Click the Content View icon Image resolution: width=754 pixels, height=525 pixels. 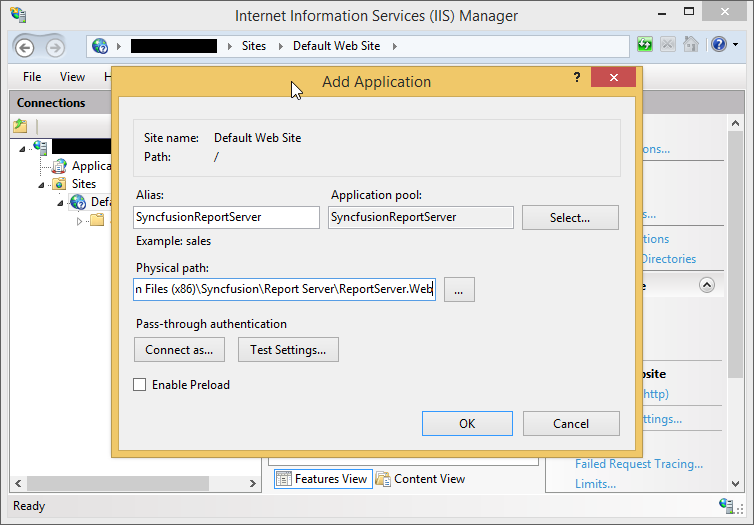click(383, 479)
